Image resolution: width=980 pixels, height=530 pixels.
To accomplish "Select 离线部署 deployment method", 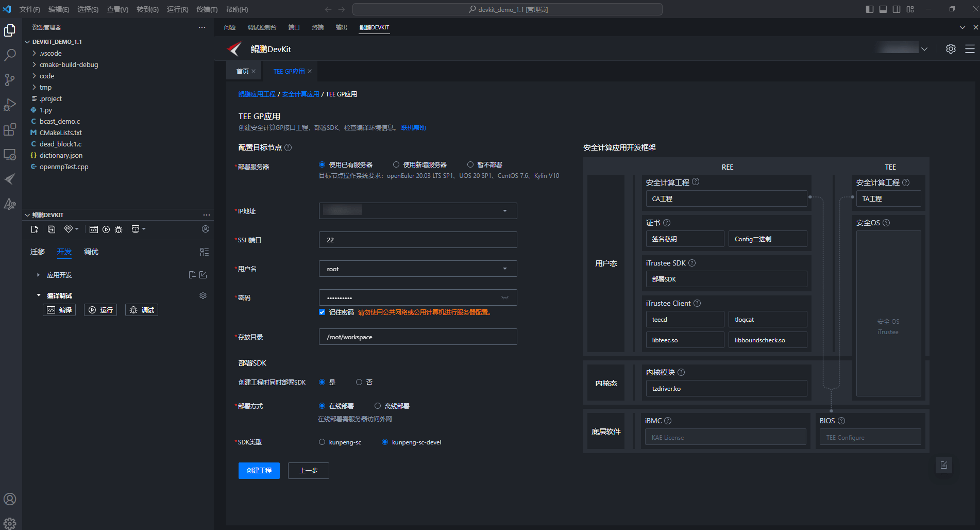I will 378,406.
